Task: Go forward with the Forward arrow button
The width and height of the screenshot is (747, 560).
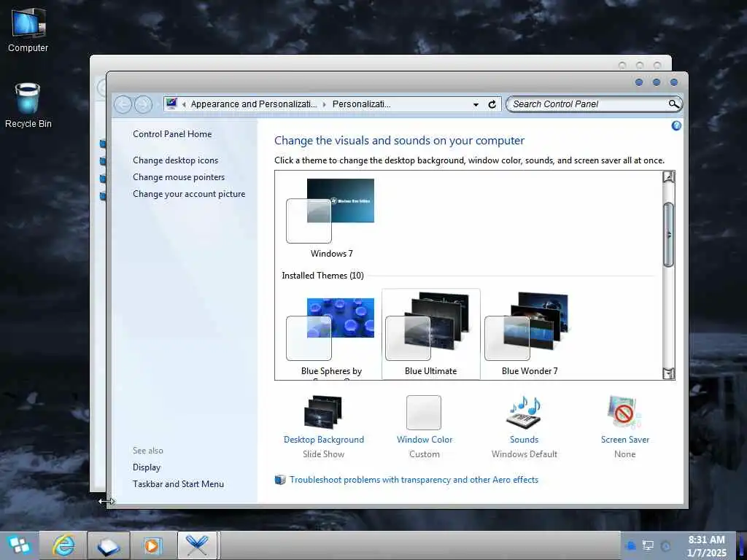Action: [143, 104]
